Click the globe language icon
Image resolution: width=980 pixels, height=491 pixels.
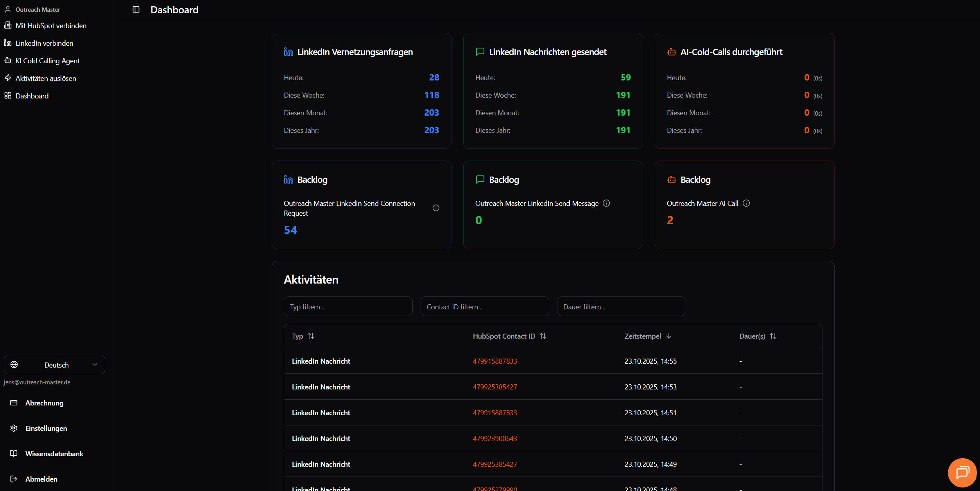[14, 364]
